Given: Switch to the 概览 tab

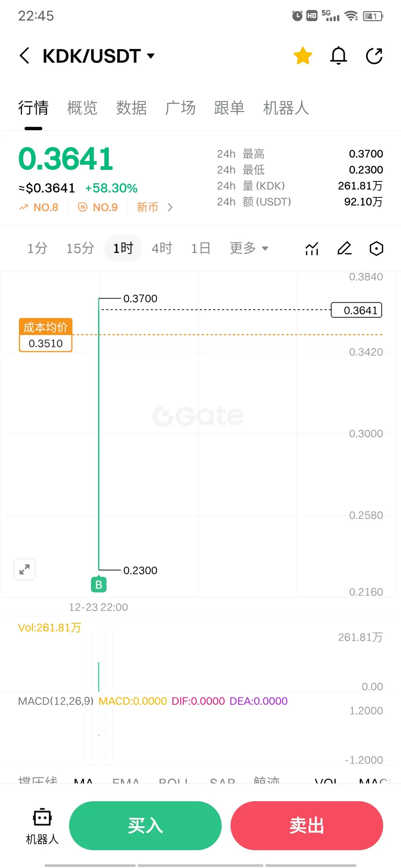Looking at the screenshot, I should (x=82, y=108).
